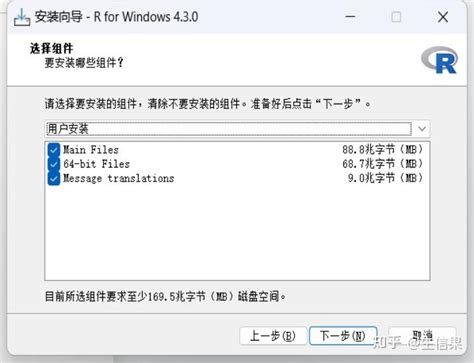
Task: Click the 169.5兆字节 disk space requirement text
Action: coord(165,296)
